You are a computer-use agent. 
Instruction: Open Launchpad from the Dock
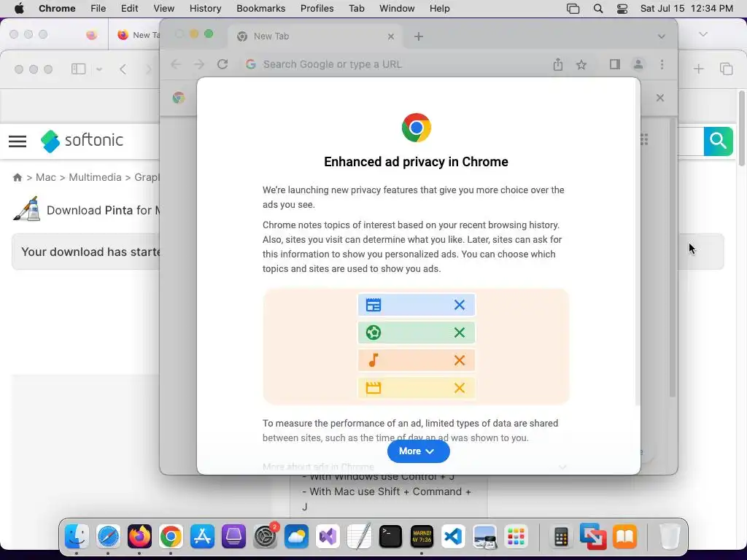(516, 537)
